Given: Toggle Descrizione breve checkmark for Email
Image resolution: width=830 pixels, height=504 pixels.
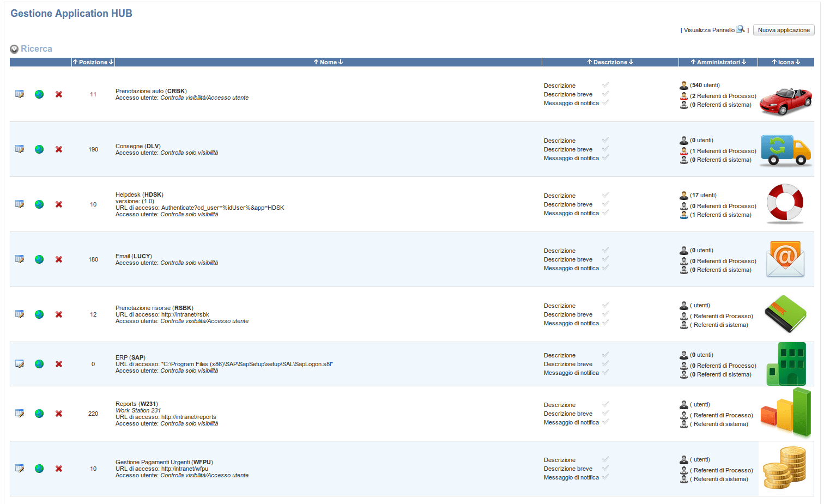Looking at the screenshot, I should (605, 259).
